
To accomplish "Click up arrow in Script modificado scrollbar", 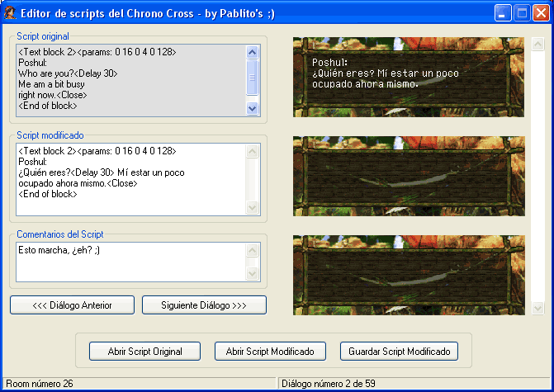I will pos(252,152).
